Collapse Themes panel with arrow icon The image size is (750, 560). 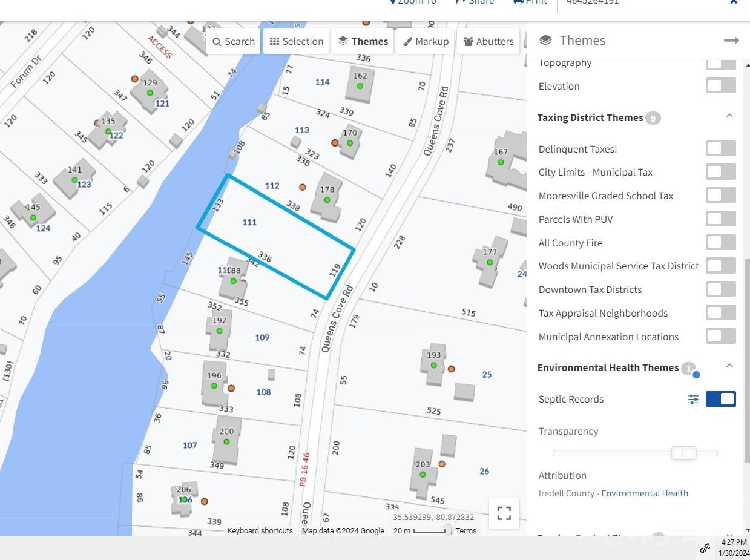(731, 41)
